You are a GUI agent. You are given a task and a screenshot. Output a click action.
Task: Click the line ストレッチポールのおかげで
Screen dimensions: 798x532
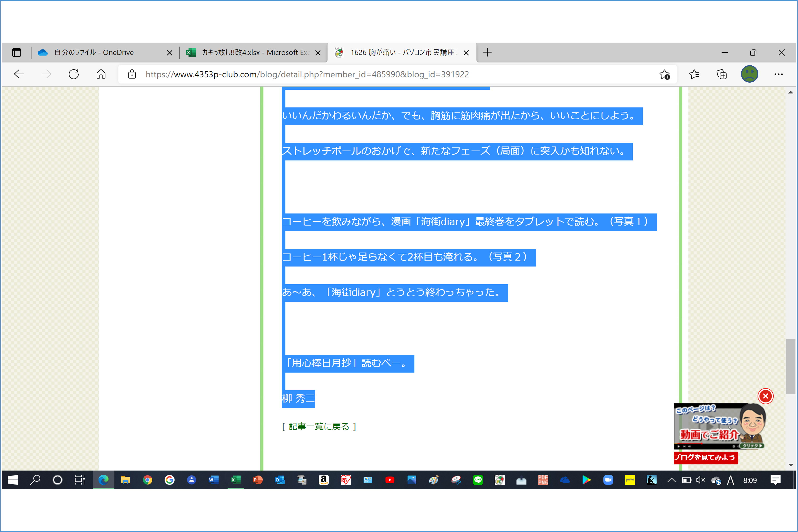point(457,151)
